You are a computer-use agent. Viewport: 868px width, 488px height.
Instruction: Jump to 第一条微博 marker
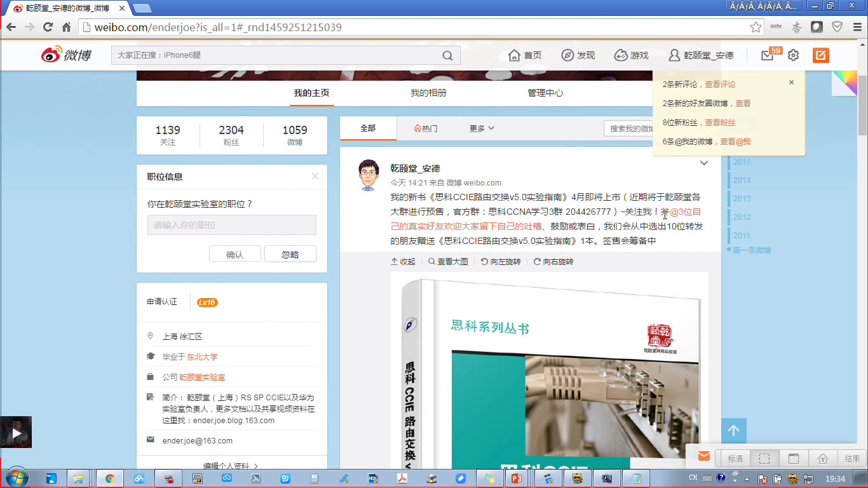(x=752, y=250)
